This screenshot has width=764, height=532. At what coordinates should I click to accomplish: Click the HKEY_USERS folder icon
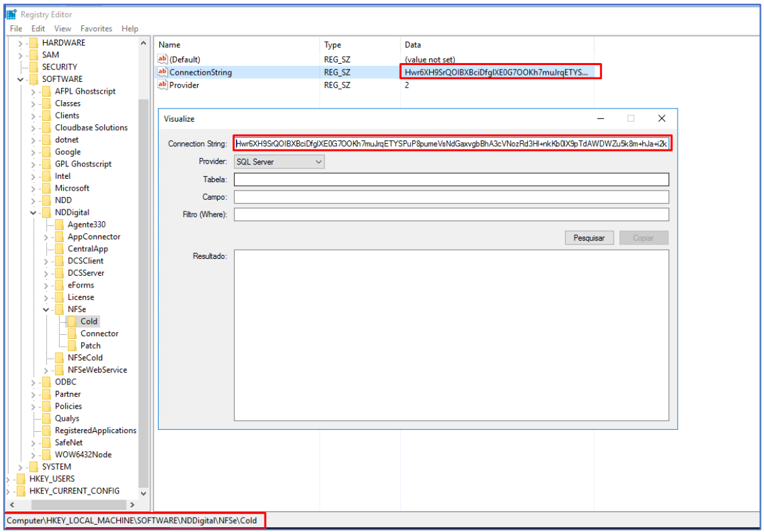(x=21, y=479)
